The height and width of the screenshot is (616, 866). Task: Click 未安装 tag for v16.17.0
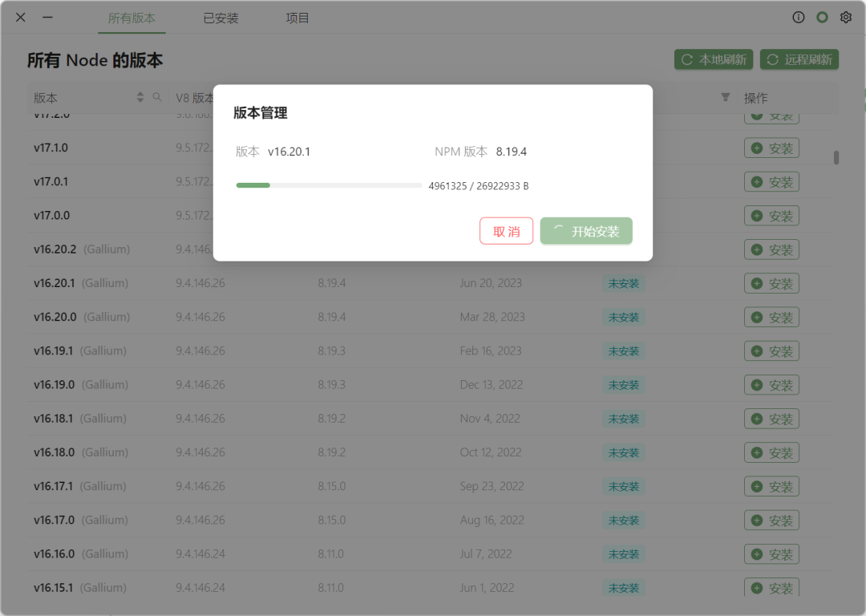tap(624, 521)
